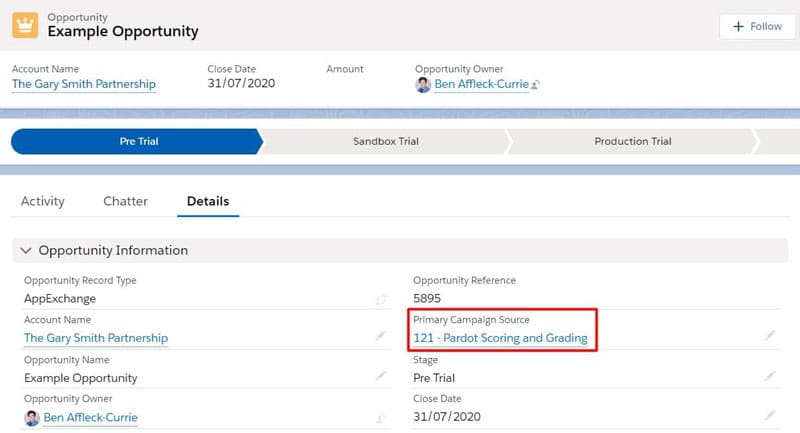Open the 121 - Pardot Scoring and Grading link
Screen dimensions: 800x433
[x=500, y=338]
